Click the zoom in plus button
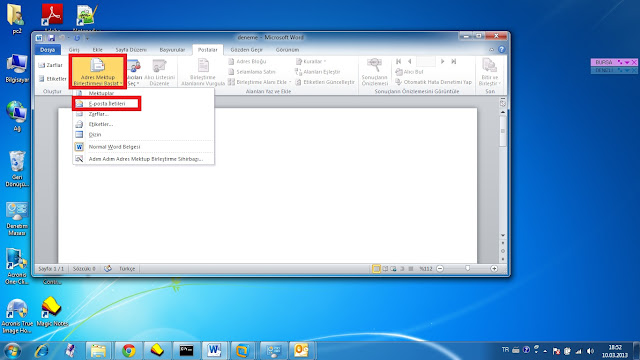640x360 pixels. (x=494, y=269)
